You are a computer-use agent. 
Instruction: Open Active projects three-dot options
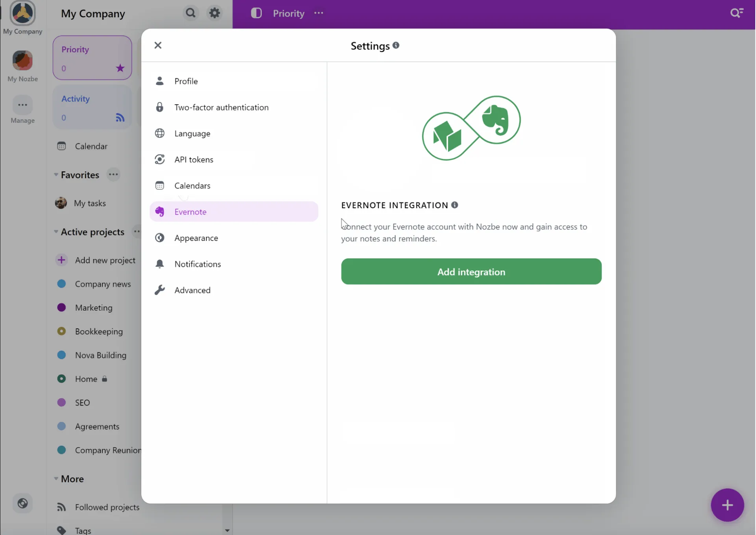click(136, 231)
